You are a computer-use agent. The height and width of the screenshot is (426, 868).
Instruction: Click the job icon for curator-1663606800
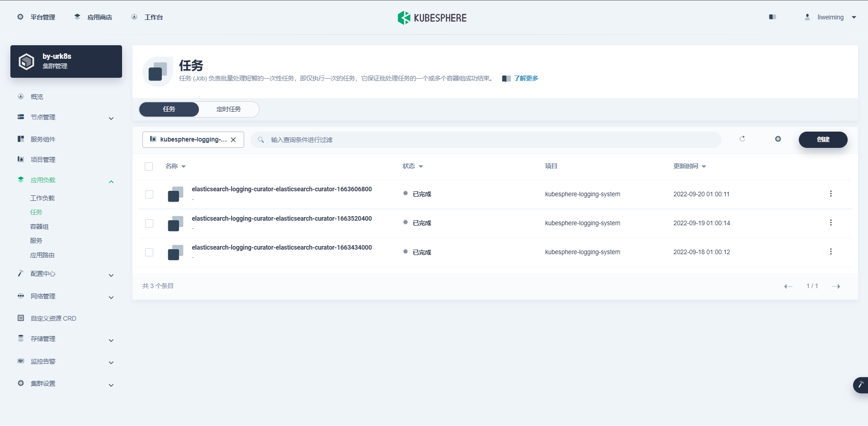click(175, 194)
